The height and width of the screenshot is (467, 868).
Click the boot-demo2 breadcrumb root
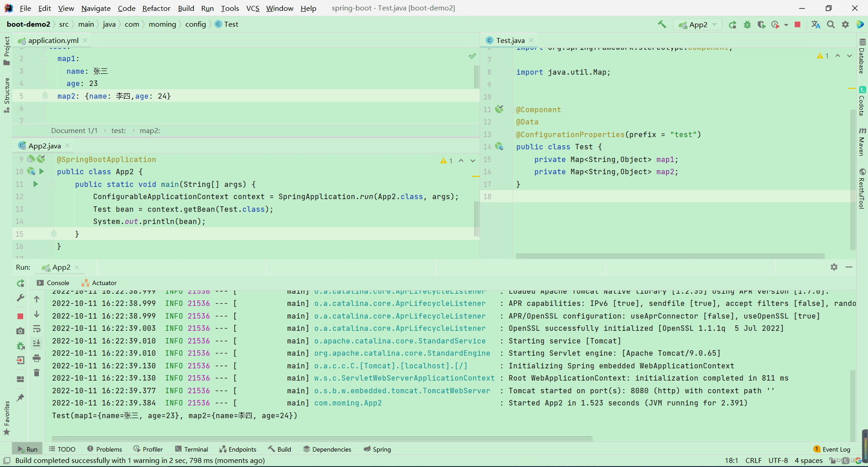28,24
